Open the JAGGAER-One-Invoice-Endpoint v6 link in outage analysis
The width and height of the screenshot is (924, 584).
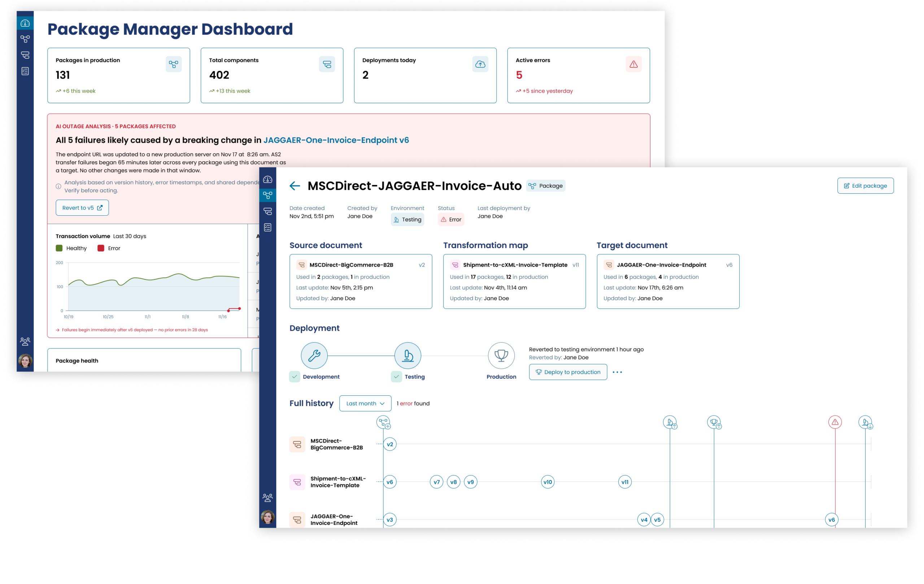(336, 140)
